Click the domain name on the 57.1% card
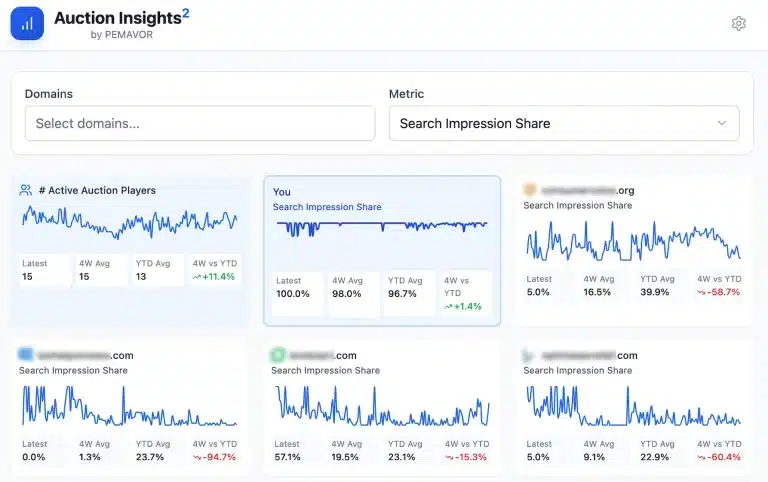The height and width of the screenshot is (482, 768). pyautogui.click(x=323, y=355)
